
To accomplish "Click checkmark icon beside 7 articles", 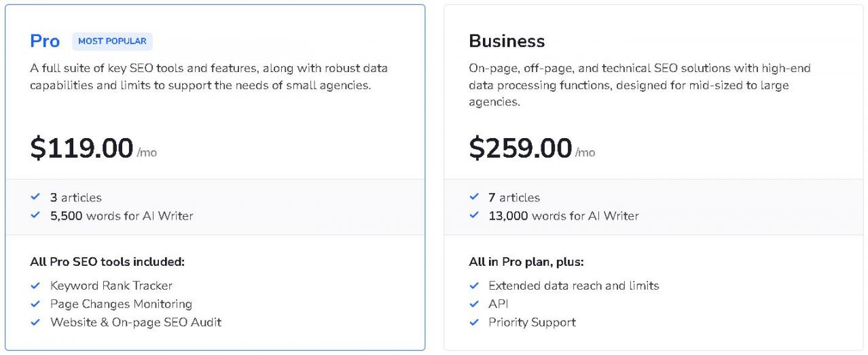I will click(474, 197).
